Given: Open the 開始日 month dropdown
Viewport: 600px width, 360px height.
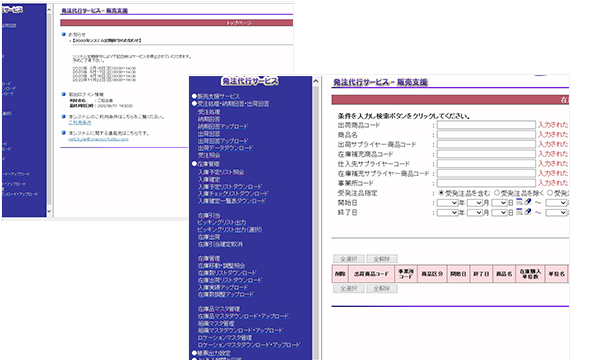Looking at the screenshot, I should coord(474,203).
